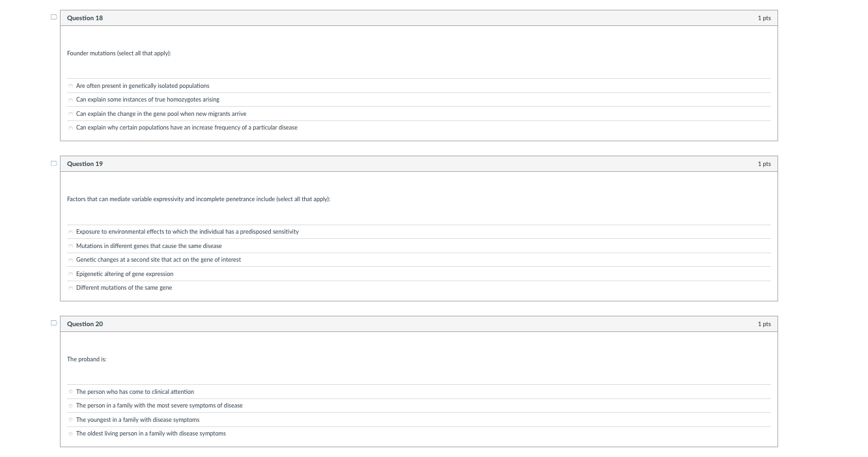Image resolution: width=868 pixels, height=457 pixels.
Task: Flag Question 18 for review
Action: coord(53,18)
